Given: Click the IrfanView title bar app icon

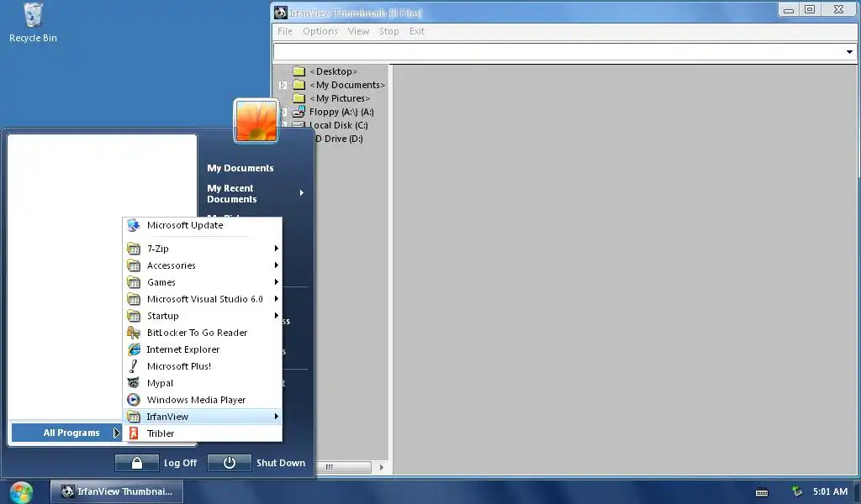Looking at the screenshot, I should coord(281,13).
